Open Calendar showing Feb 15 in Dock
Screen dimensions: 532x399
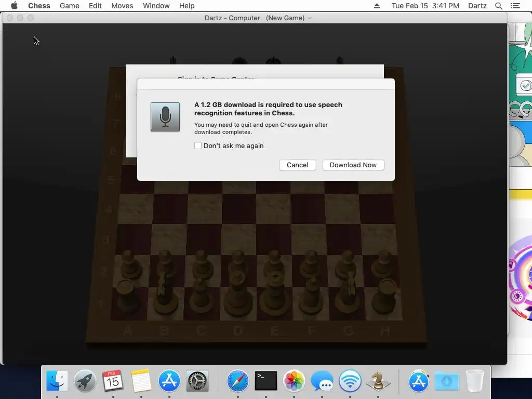pos(113,381)
